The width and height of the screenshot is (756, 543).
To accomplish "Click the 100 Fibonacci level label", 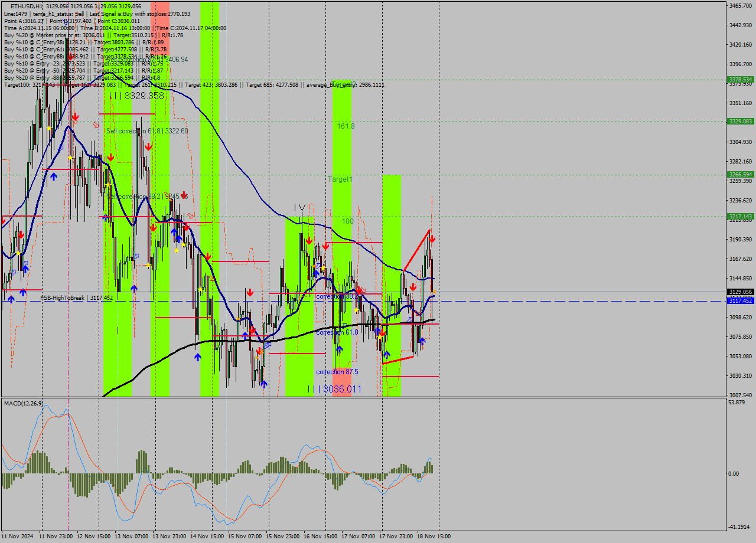I will click(348, 221).
